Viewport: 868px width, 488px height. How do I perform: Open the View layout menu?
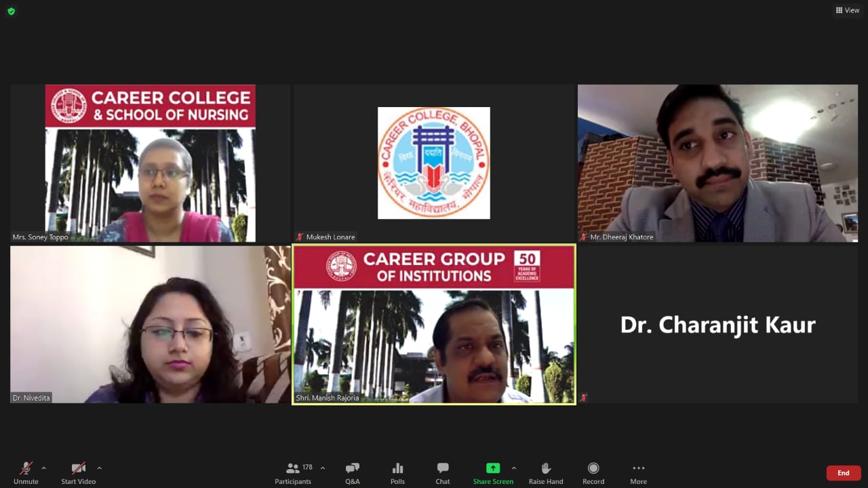848,10
